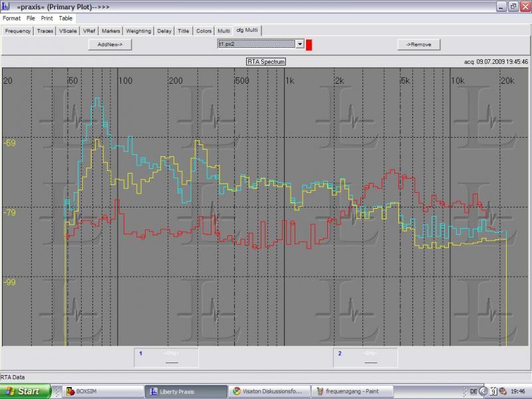This screenshot has width=532, height=399.
Task: Open the trace selection dropdown arrow
Action: (299, 44)
